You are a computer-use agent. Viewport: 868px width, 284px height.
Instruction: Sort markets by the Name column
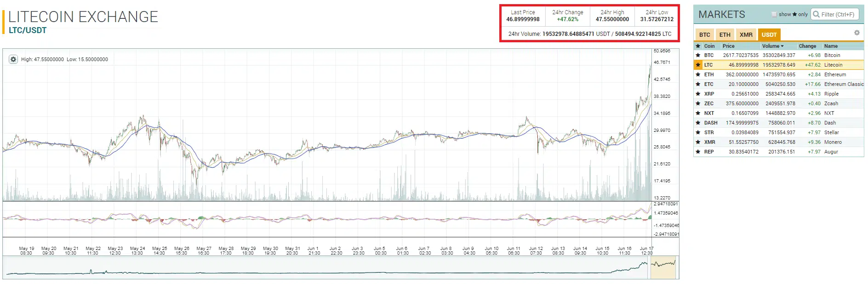[x=831, y=46]
